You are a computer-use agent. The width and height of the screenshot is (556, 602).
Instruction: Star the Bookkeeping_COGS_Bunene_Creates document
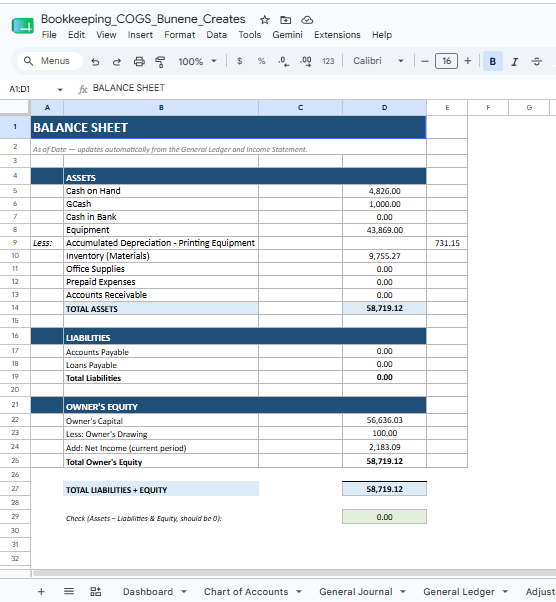(x=265, y=20)
